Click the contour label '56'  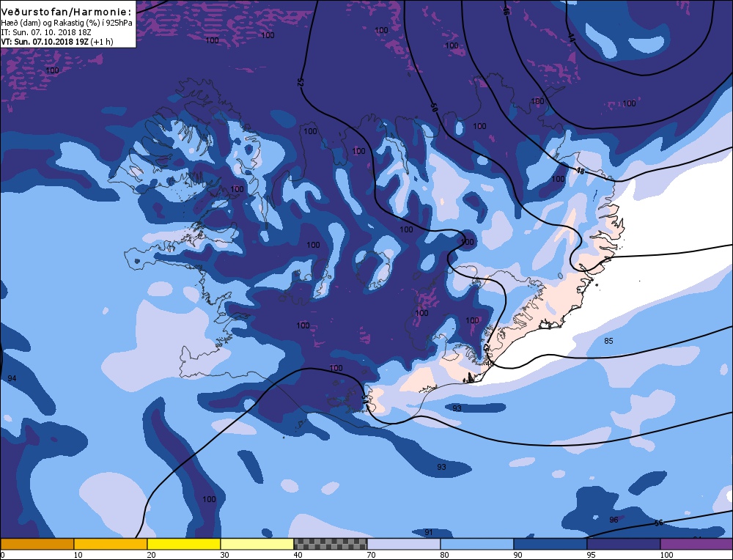pyautogui.click(x=659, y=523)
